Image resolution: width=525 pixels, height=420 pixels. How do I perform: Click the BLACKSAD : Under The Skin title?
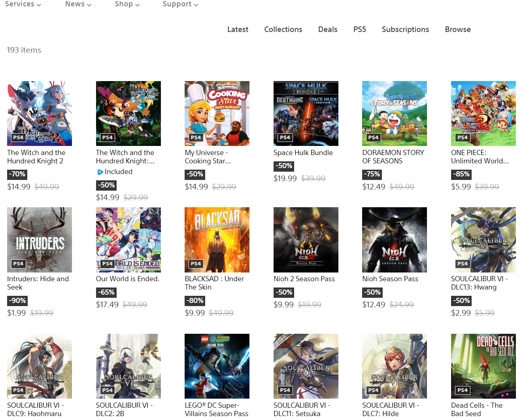click(214, 283)
